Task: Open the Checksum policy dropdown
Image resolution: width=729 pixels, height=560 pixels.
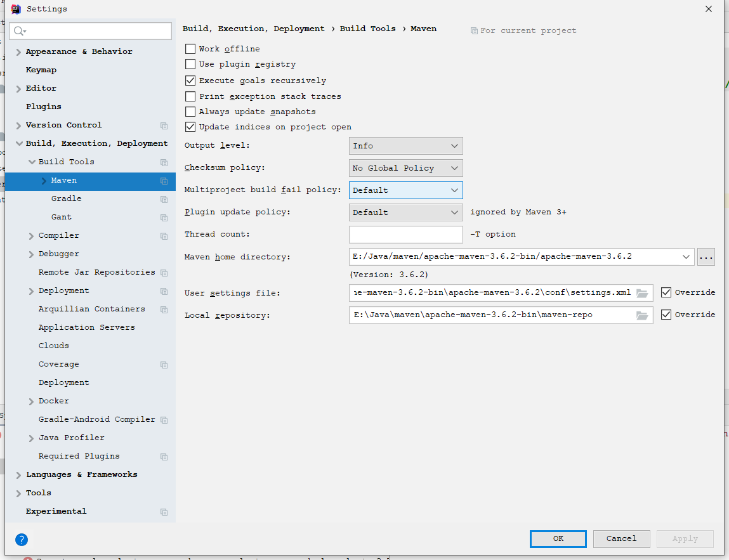Action: click(406, 168)
